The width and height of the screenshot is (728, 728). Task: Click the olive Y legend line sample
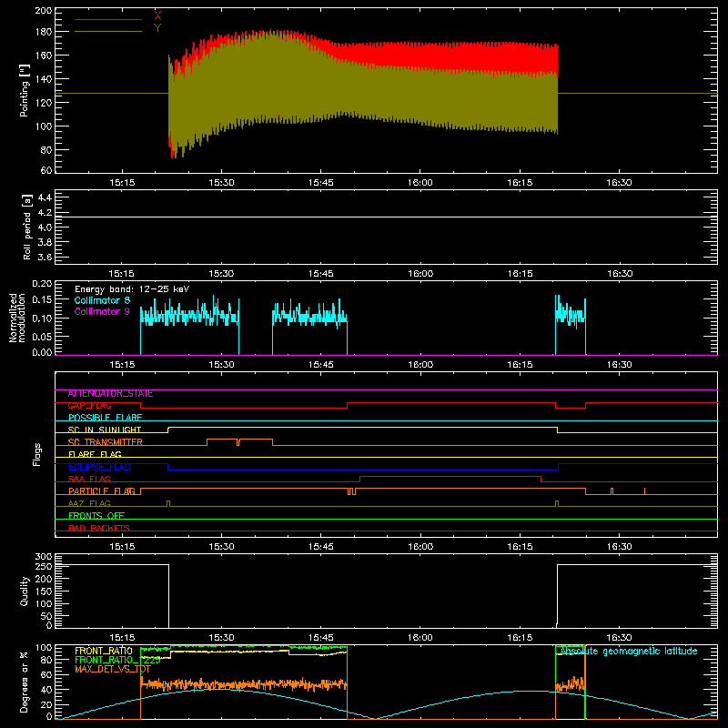tap(108, 32)
